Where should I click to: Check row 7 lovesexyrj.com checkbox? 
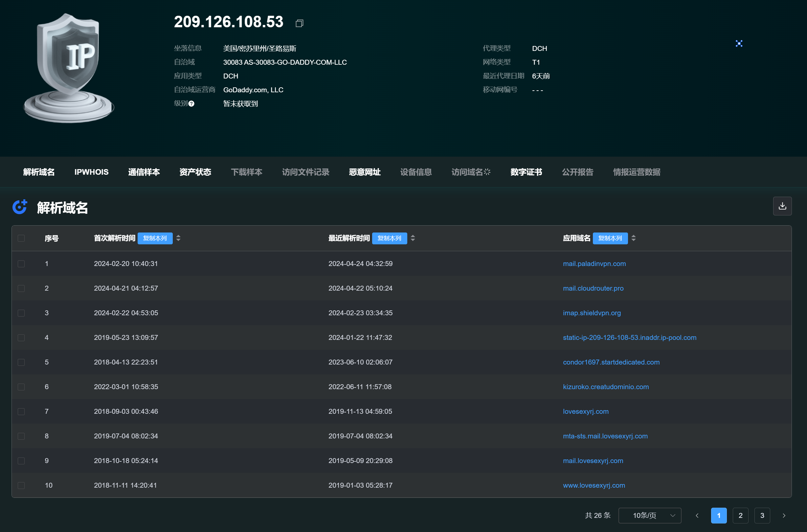click(x=21, y=411)
